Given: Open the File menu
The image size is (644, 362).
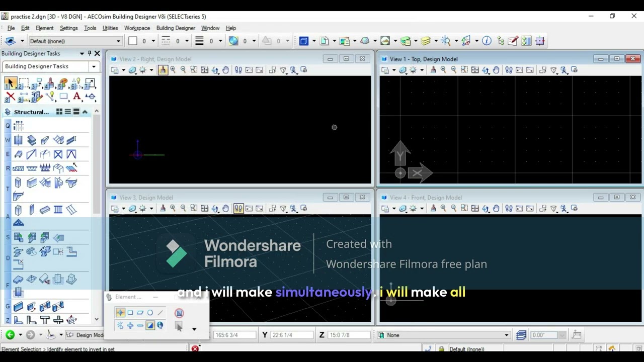Looking at the screenshot, I should click(x=11, y=28).
